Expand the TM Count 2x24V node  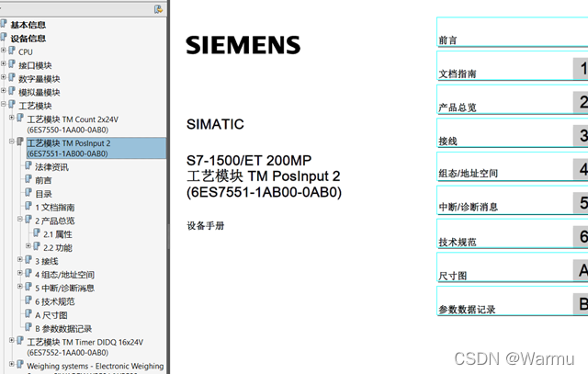(x=12, y=118)
